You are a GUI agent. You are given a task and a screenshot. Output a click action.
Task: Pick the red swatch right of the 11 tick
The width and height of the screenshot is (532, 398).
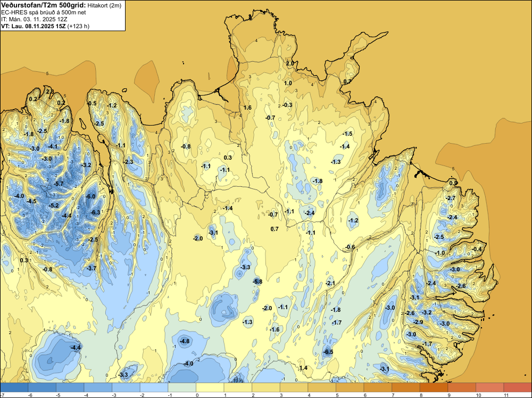(518, 387)
